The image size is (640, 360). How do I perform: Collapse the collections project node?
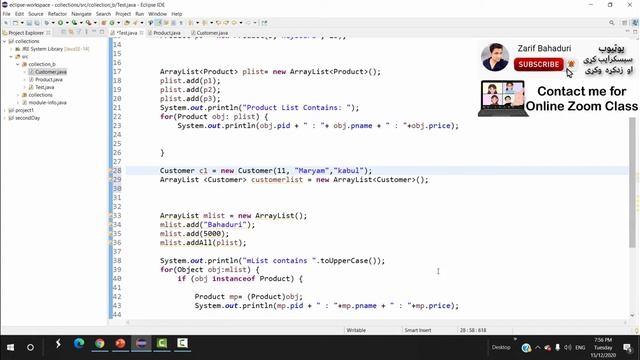[4, 41]
